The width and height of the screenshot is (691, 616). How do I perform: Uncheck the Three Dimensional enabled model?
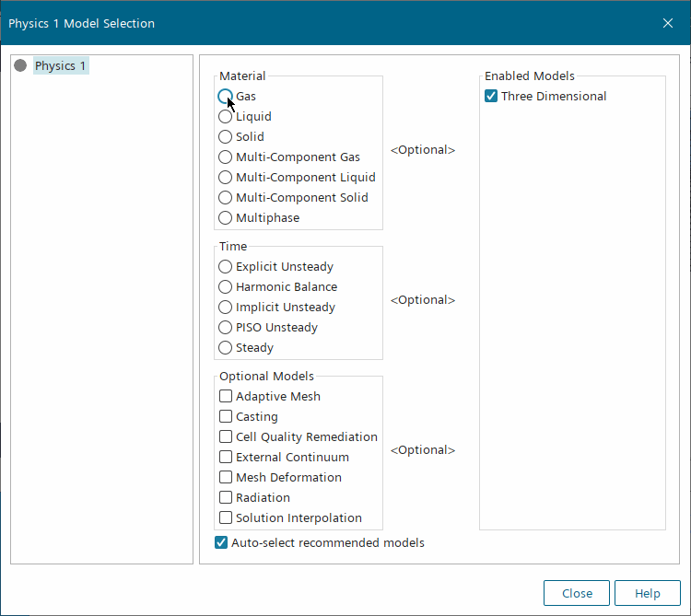tap(491, 97)
